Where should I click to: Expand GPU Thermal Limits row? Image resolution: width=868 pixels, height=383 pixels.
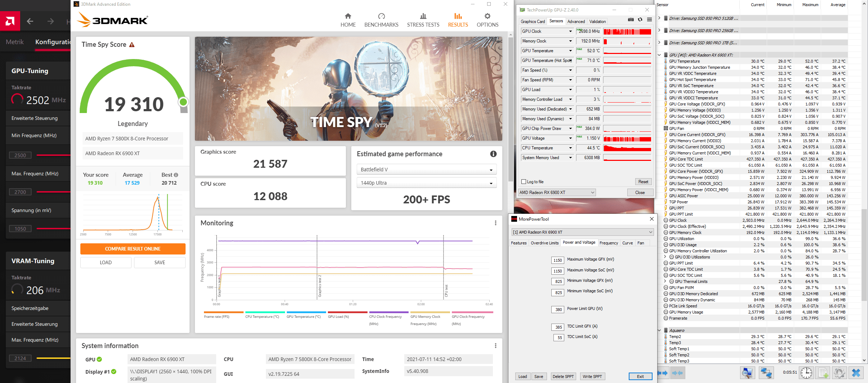(665, 281)
